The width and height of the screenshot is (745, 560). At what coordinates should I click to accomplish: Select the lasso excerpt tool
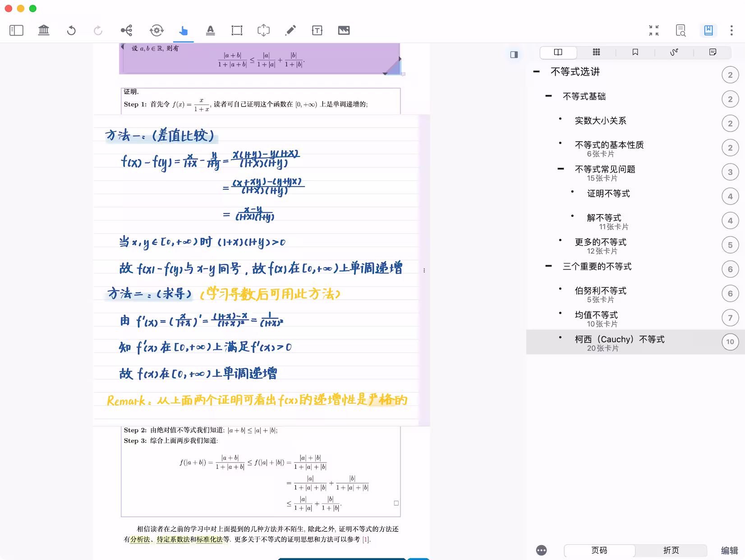pyautogui.click(x=263, y=30)
